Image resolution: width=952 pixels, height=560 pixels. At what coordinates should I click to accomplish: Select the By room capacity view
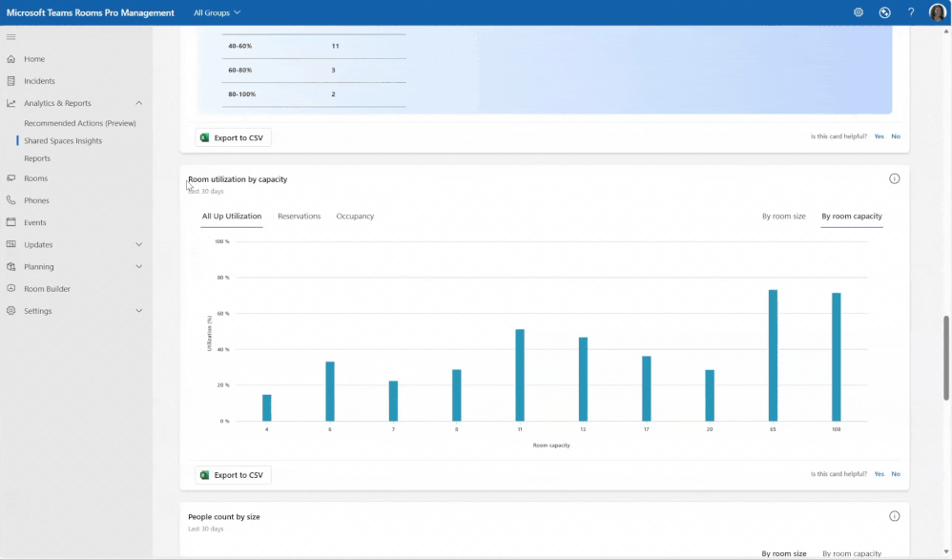tap(851, 217)
